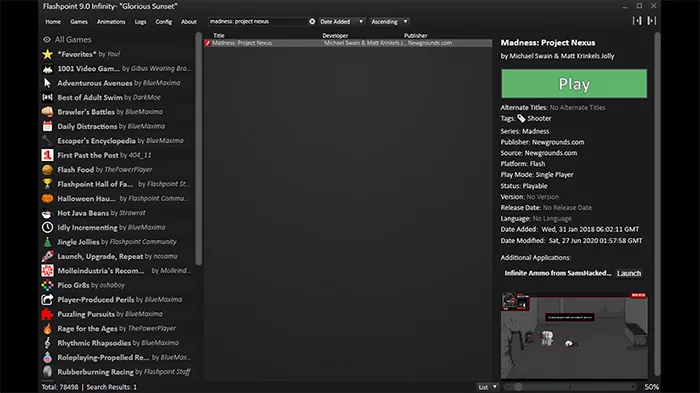Click the Series: Madness text
Image resolution: width=700 pixels, height=393 pixels.
click(x=525, y=131)
